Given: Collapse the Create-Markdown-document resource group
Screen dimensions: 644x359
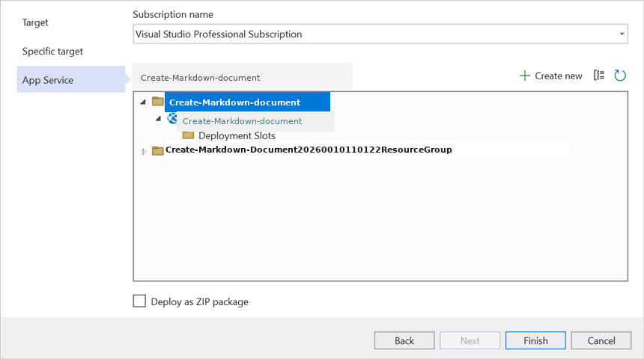Looking at the screenshot, I should (143, 102).
